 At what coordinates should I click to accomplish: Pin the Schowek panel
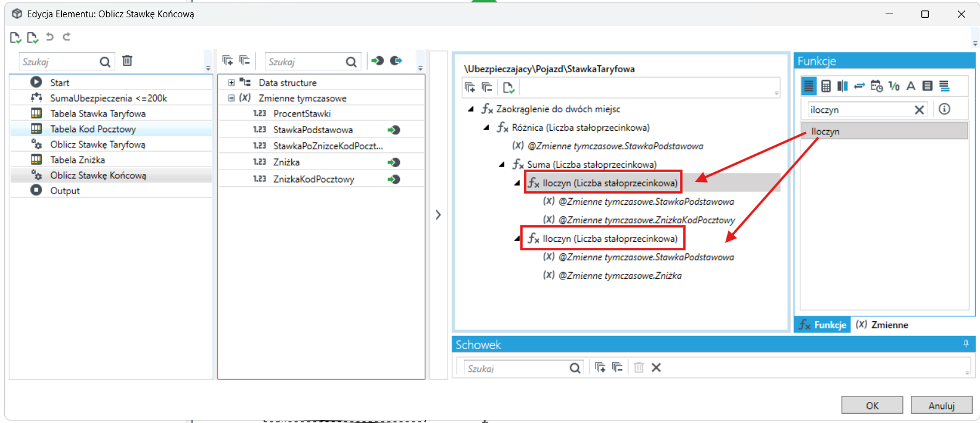click(x=966, y=344)
